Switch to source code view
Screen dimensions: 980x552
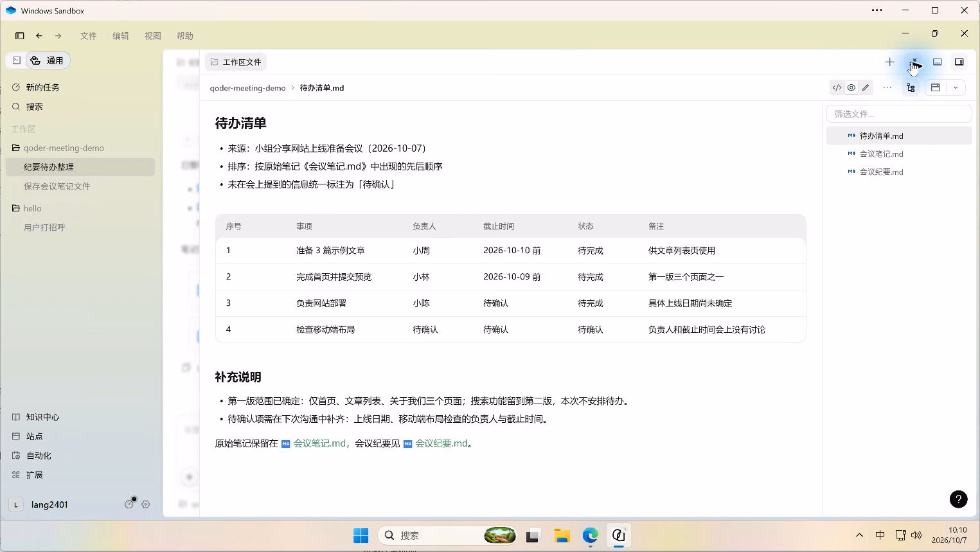[x=837, y=87]
